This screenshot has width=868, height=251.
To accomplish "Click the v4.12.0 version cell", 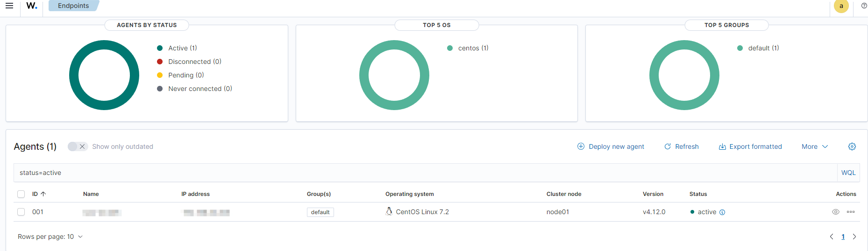I will 654,212.
